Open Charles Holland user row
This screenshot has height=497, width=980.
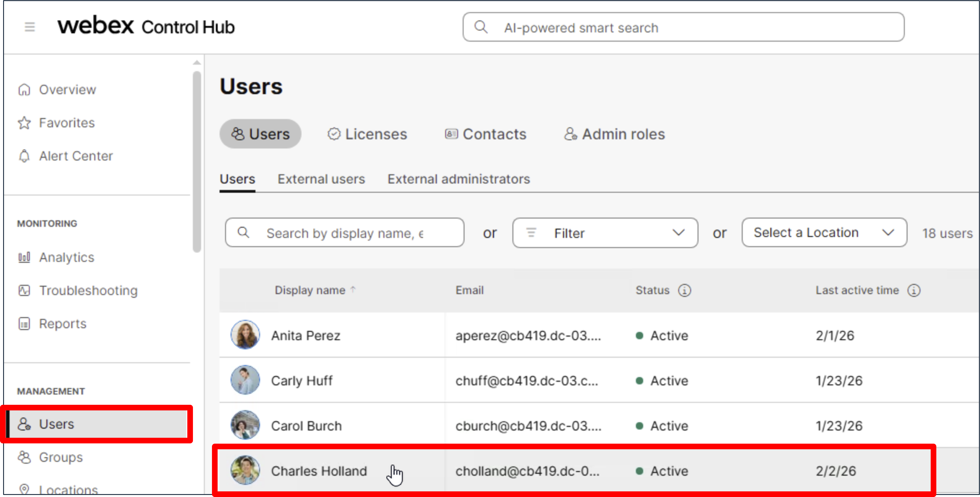pyautogui.click(x=319, y=471)
